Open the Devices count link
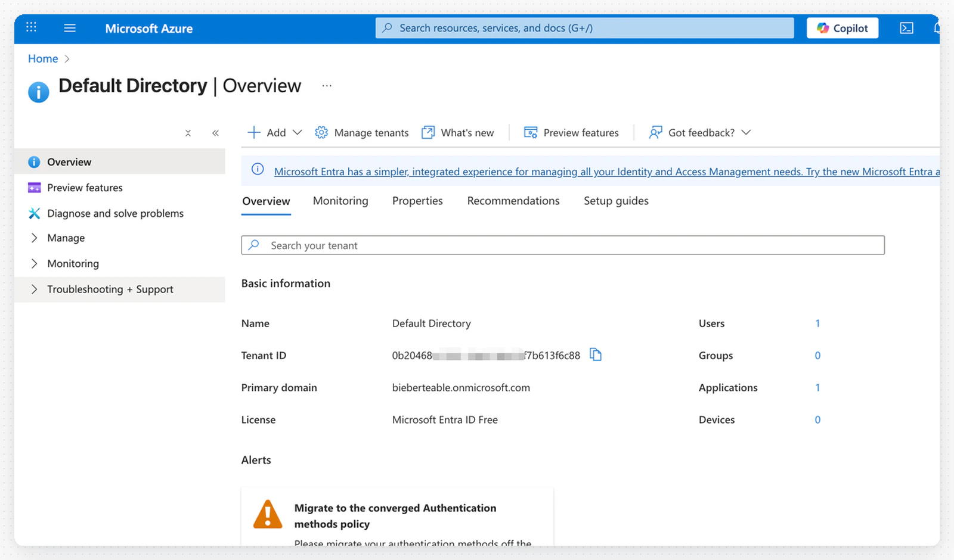Image resolution: width=954 pixels, height=560 pixels. point(817,420)
